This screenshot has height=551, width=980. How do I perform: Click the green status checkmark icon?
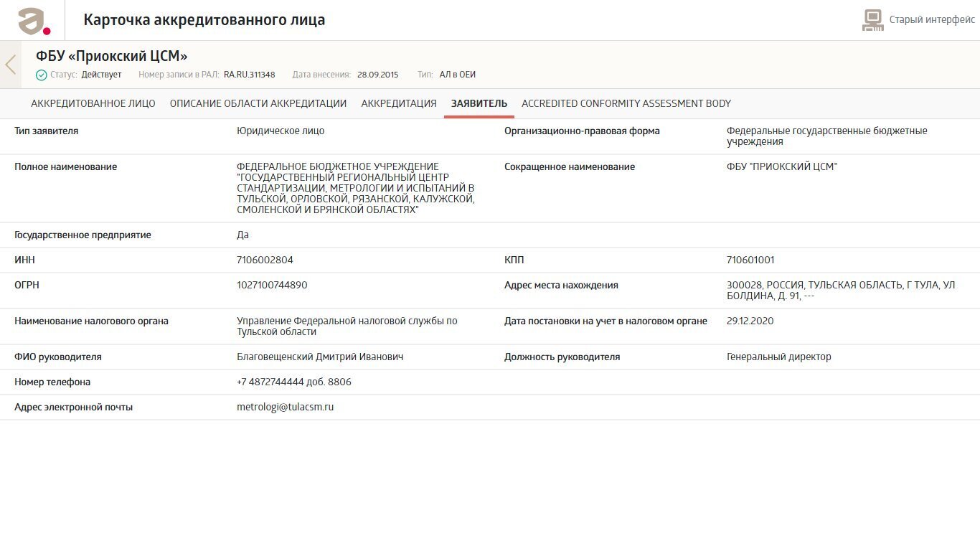point(42,75)
